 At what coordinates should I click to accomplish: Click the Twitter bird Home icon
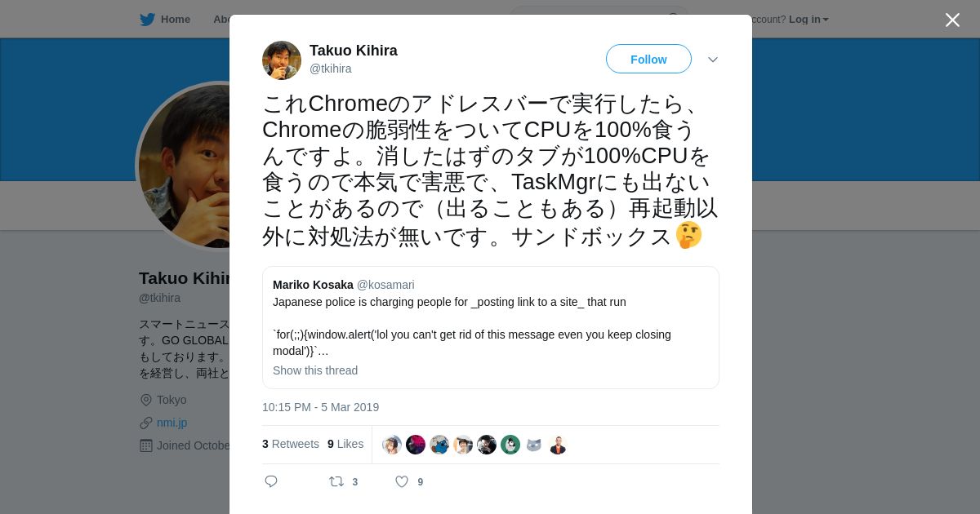pos(148,20)
